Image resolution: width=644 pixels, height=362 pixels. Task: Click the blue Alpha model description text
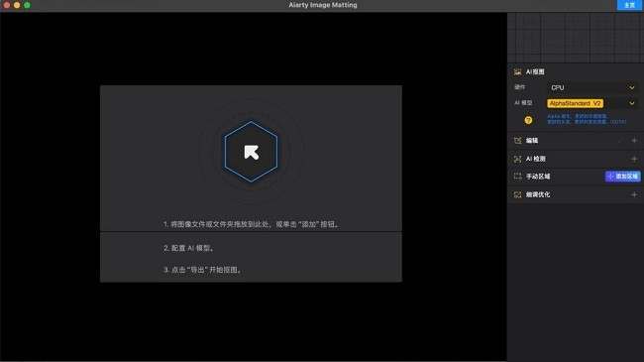click(x=587, y=119)
